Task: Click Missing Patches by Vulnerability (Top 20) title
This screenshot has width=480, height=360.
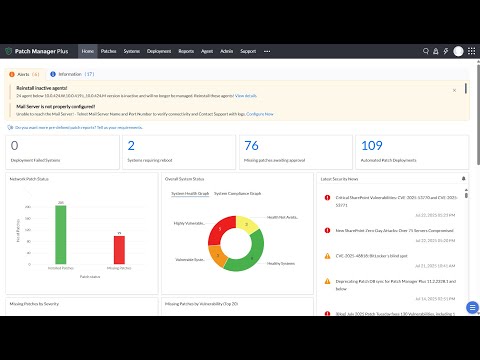Action: coord(201,304)
